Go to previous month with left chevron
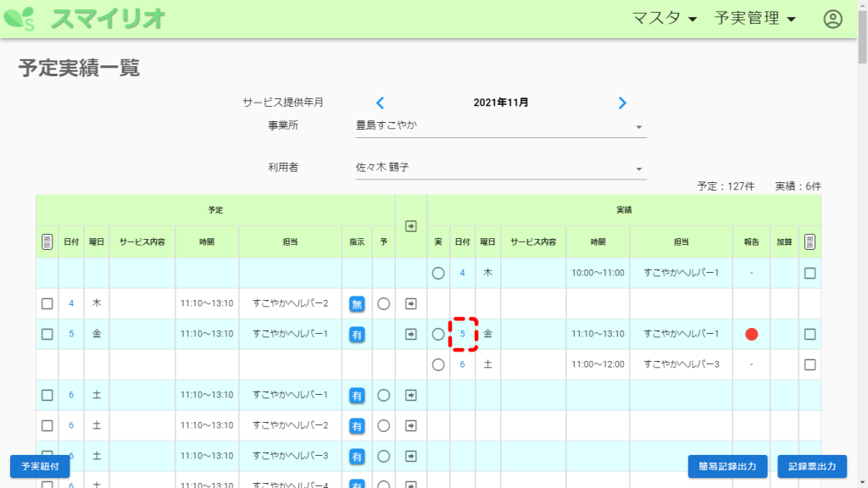Image resolution: width=868 pixels, height=488 pixels. (380, 103)
